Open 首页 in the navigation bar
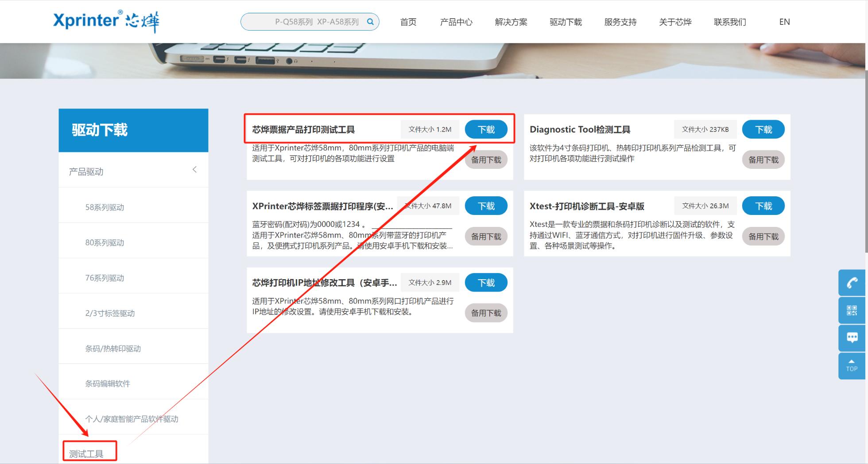 pos(408,22)
